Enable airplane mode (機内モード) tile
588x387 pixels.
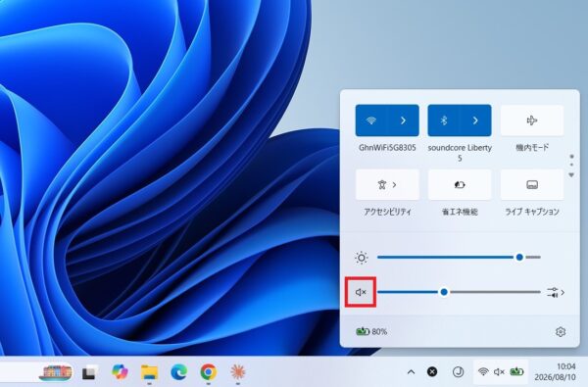coord(532,121)
